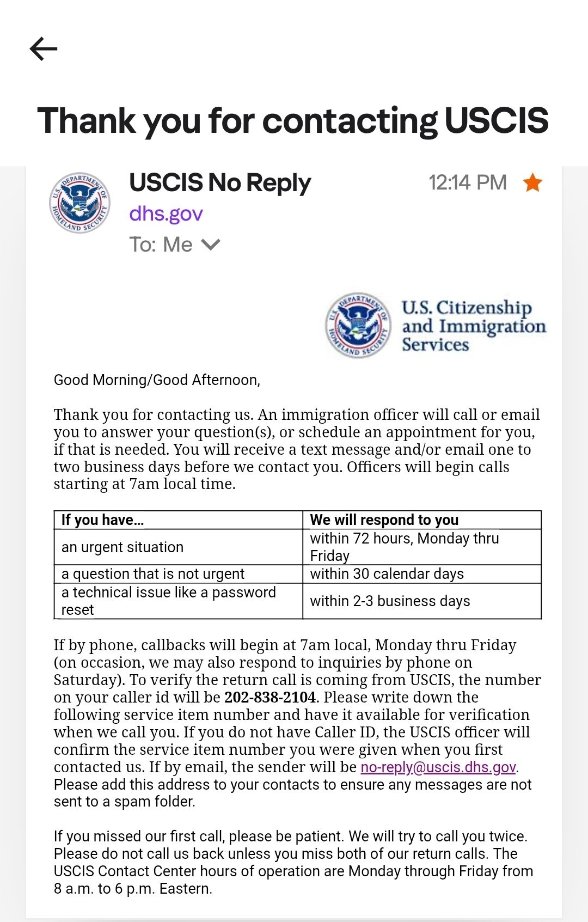The height and width of the screenshot is (922, 588).
Task: Tap the 'within 30 calendar days' cell
Action: click(x=422, y=574)
